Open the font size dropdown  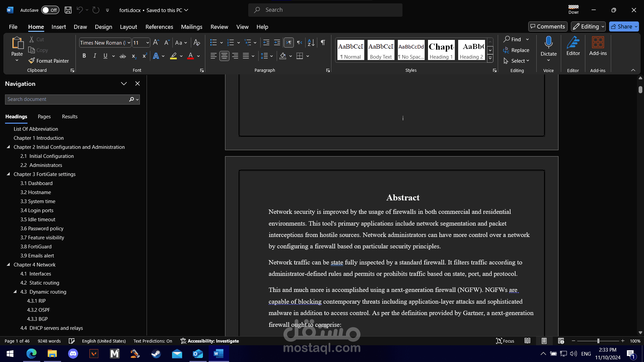pos(148,43)
